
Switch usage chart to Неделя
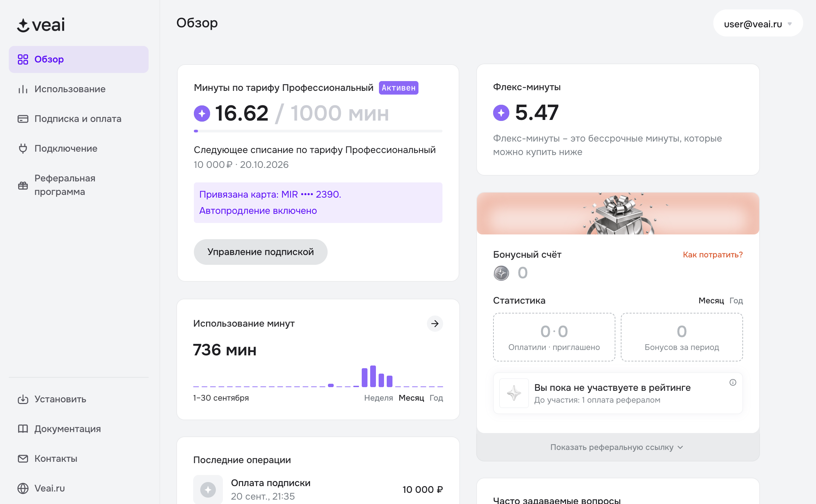pyautogui.click(x=379, y=398)
